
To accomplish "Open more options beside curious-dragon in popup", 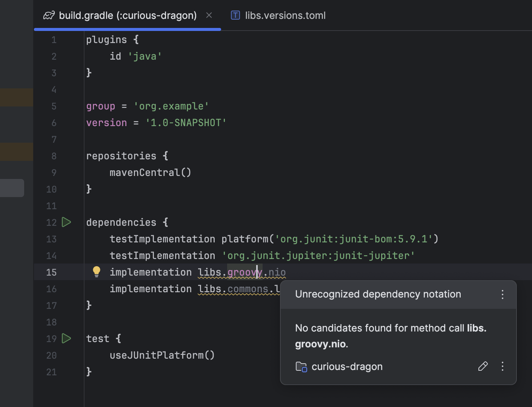I will click(502, 366).
